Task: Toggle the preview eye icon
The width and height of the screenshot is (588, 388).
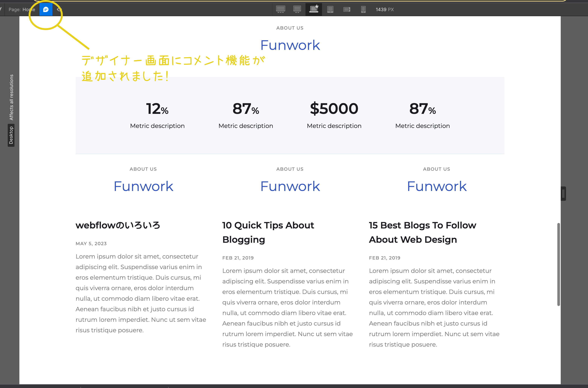Action: click(x=59, y=9)
